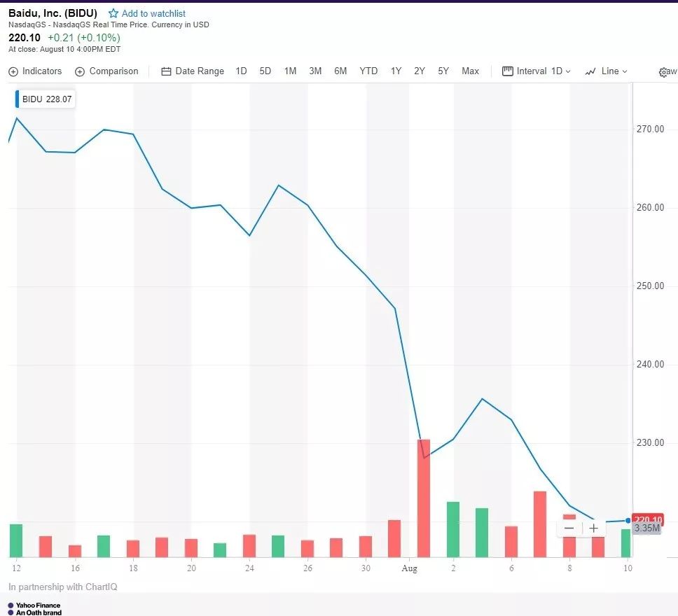The width and height of the screenshot is (678, 616).
Task: Show the 5Y price range
Action: tap(443, 71)
